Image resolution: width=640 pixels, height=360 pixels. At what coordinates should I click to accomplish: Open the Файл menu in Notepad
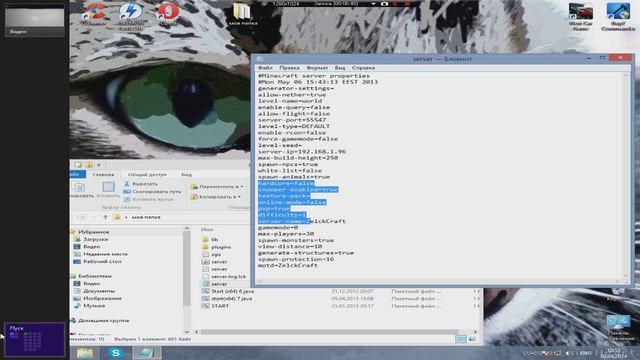pyautogui.click(x=265, y=68)
